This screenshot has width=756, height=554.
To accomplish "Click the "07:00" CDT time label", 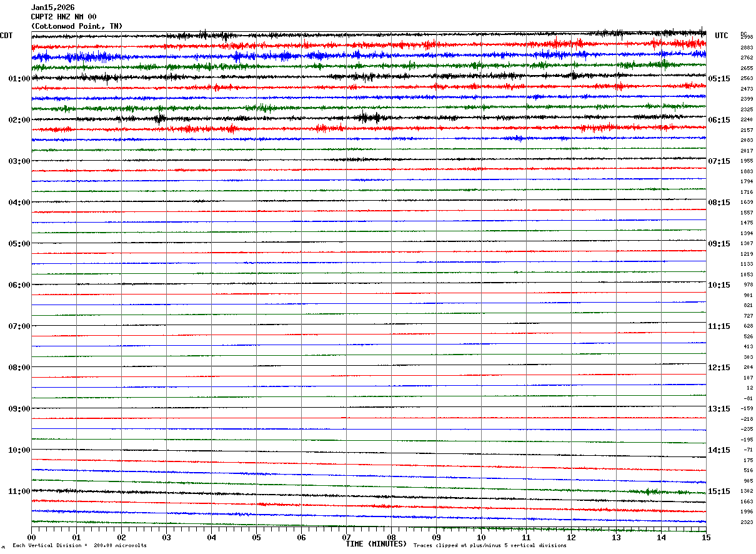I will (19, 326).
